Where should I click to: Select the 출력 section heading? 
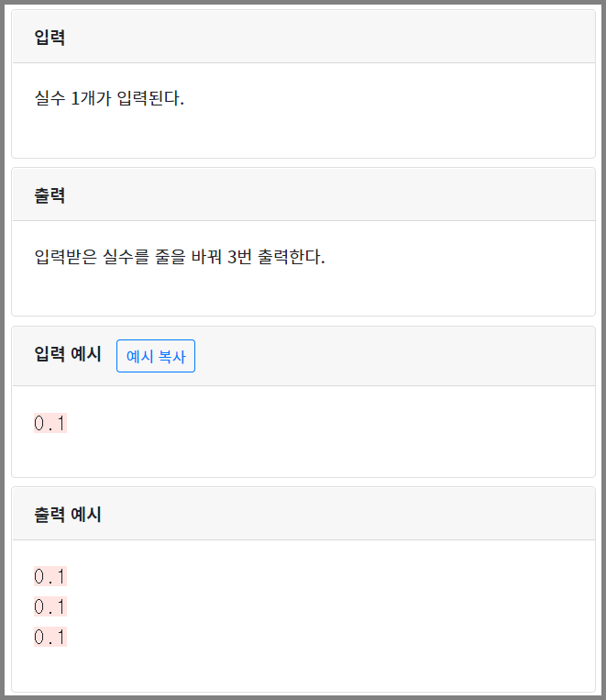pyautogui.click(x=50, y=195)
